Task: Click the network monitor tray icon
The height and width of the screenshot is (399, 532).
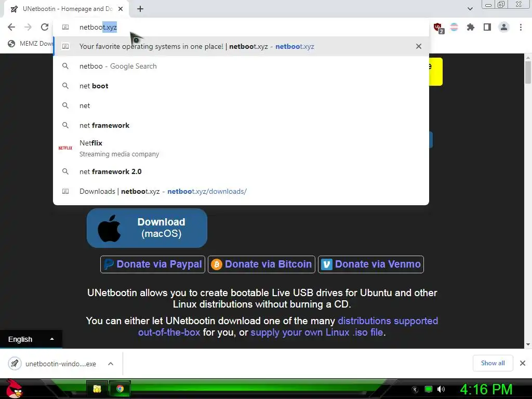Action: (429, 389)
